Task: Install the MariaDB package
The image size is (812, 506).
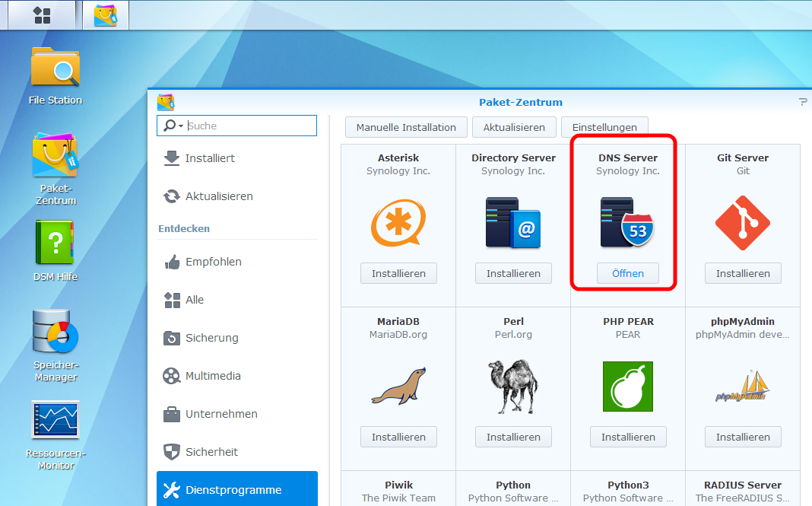Action: (x=398, y=437)
